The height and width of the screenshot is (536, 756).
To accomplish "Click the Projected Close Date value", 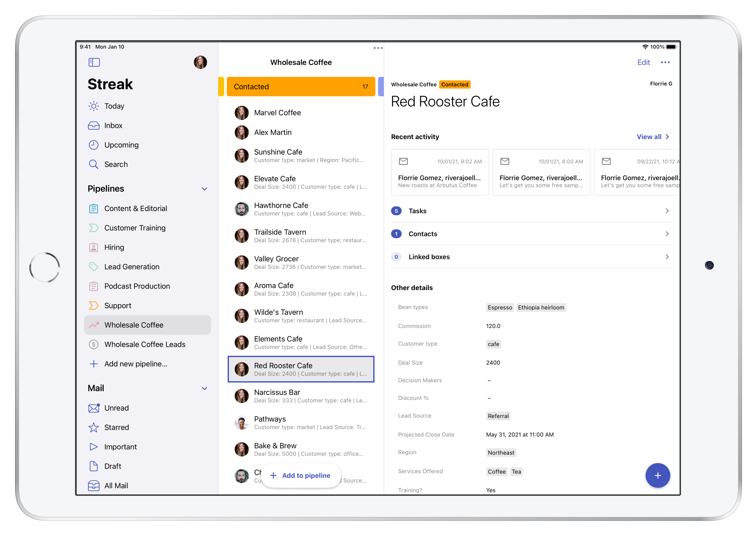I will pos(519,435).
